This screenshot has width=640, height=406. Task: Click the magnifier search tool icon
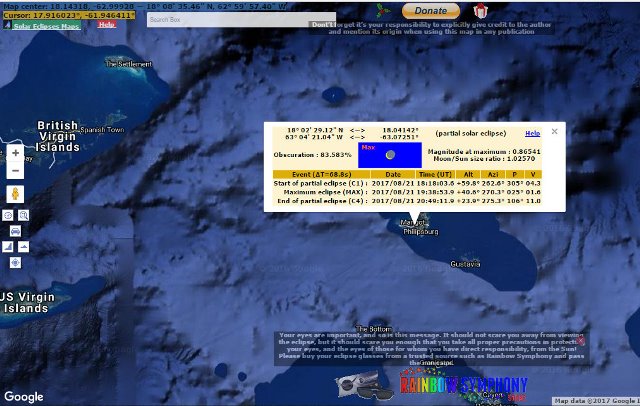tap(23, 215)
